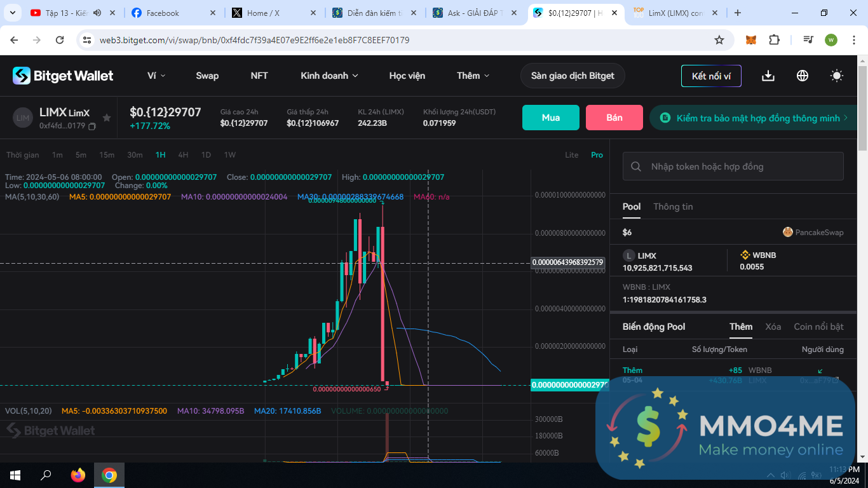Viewport: 868px width, 488px height.
Task: Toggle the light/dark theme sun icon
Action: [x=837, y=76]
